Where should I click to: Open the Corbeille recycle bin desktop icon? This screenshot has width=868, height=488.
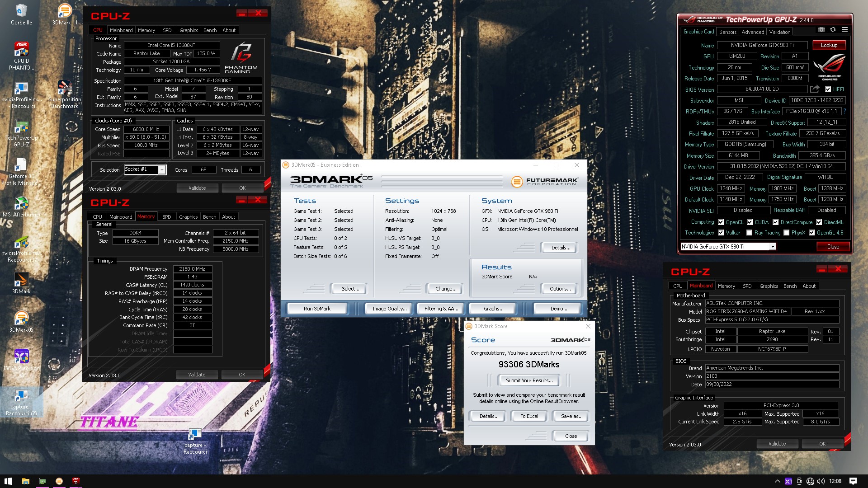coord(21,14)
